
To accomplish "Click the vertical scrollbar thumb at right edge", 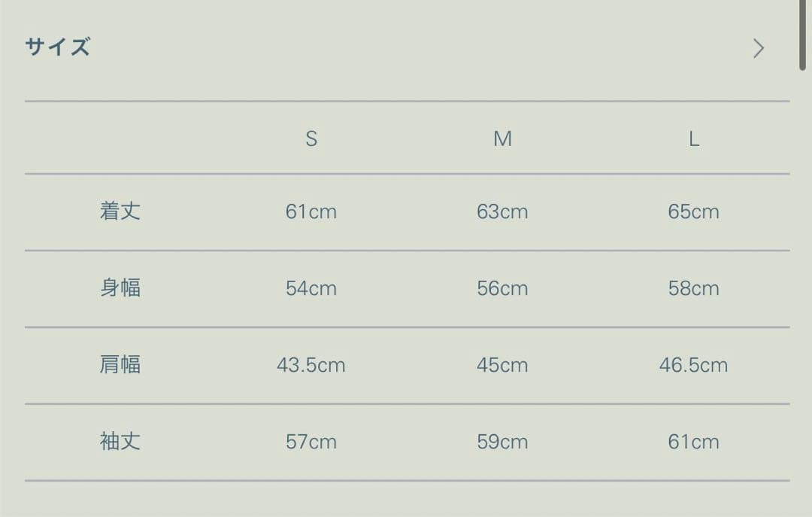I will tap(803, 34).
